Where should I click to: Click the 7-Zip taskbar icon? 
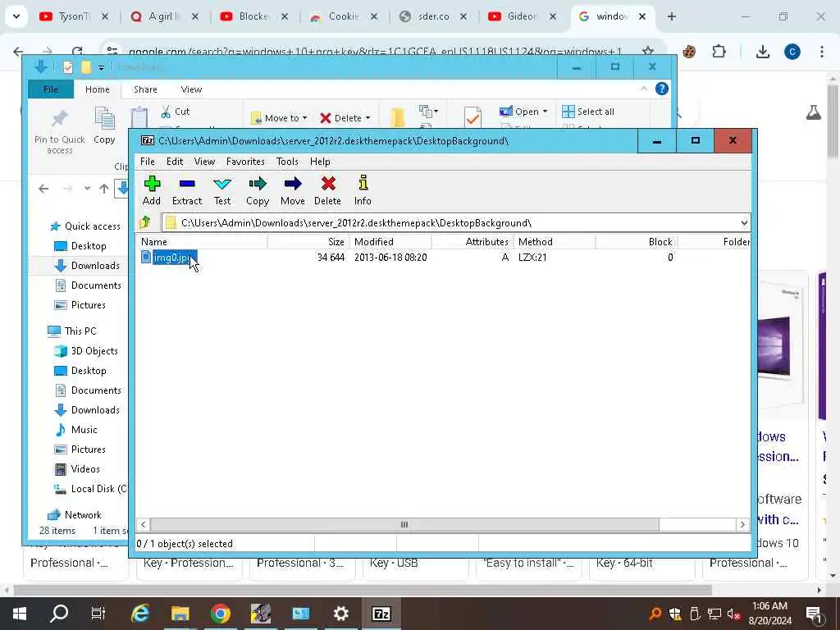(x=381, y=614)
